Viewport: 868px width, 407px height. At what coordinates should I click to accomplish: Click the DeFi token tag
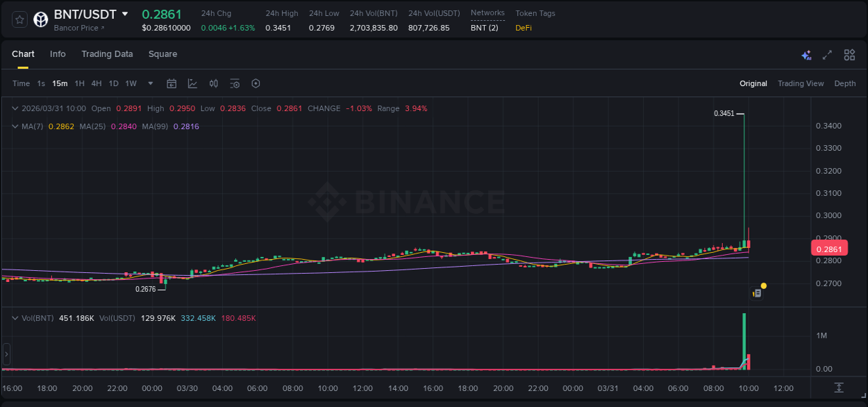[x=522, y=28]
